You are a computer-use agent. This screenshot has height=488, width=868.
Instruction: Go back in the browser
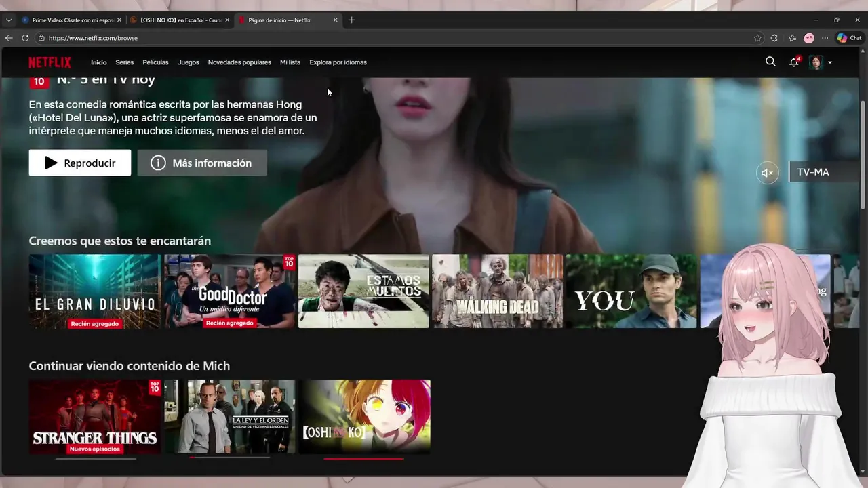(x=9, y=38)
